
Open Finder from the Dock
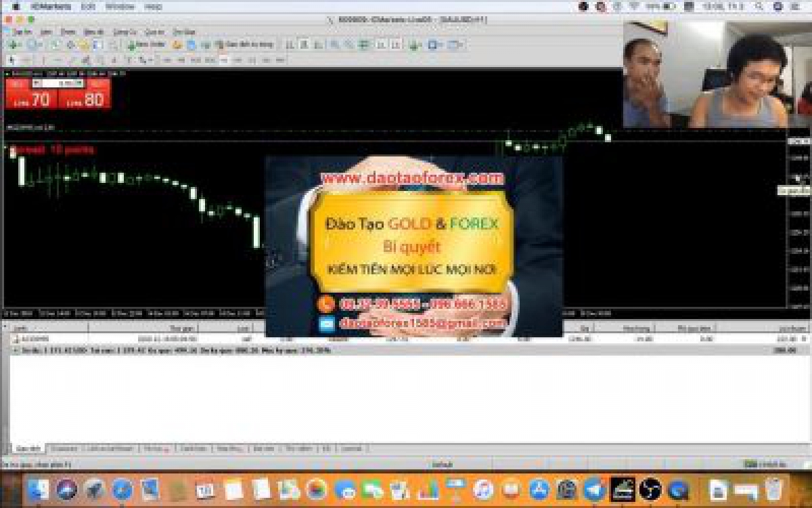[x=39, y=489]
